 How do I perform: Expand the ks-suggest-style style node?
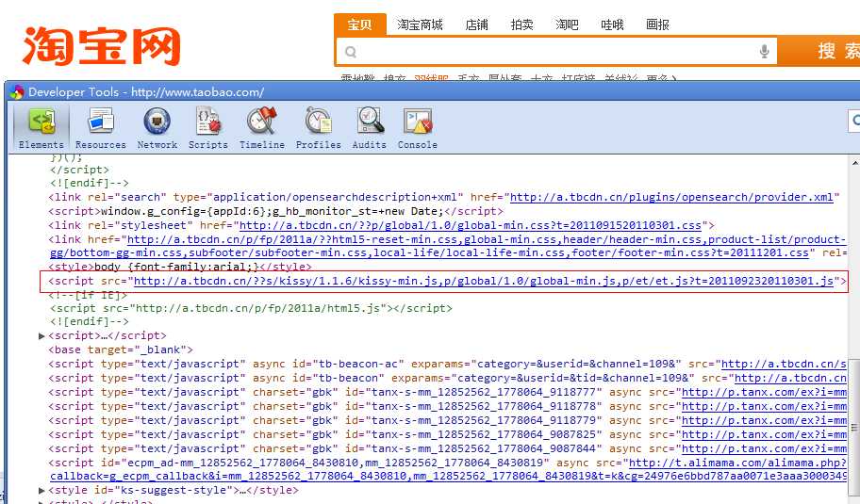click(x=41, y=490)
